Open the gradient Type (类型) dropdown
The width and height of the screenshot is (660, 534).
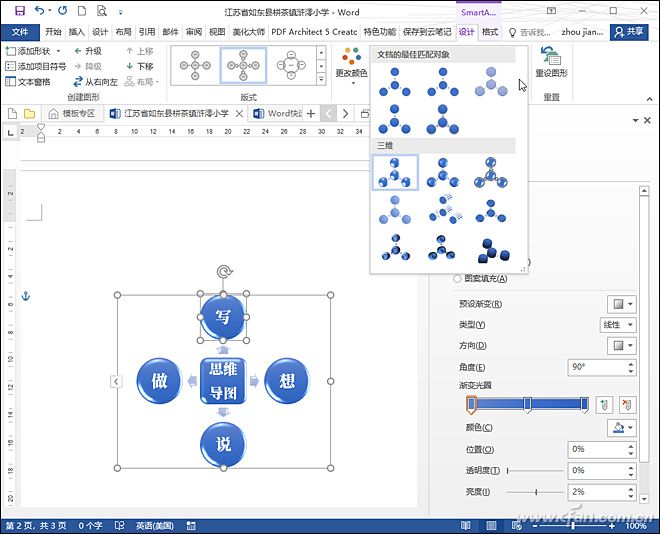(x=617, y=324)
